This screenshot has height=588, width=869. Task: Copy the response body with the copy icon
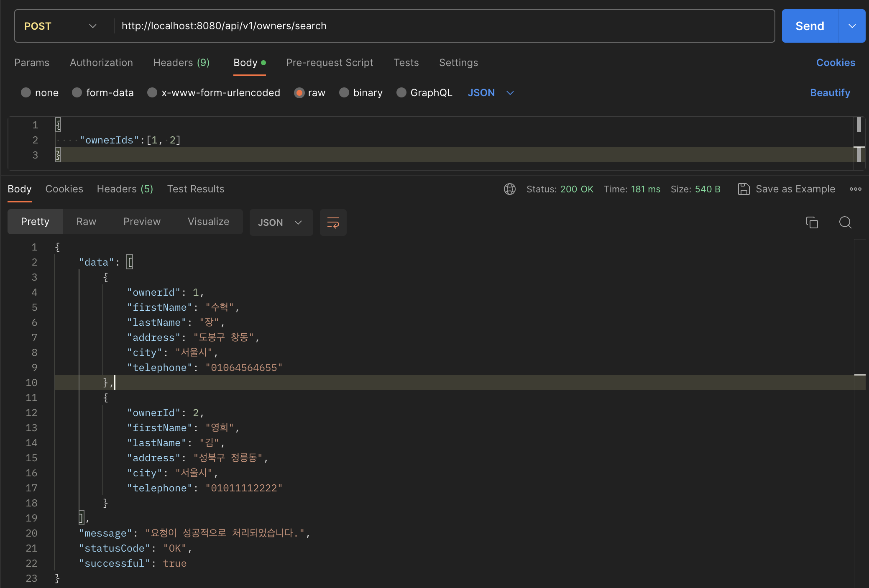(812, 222)
